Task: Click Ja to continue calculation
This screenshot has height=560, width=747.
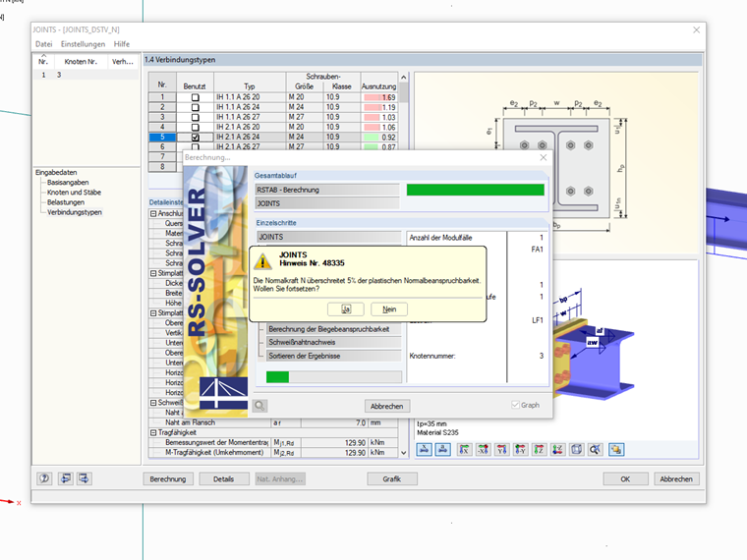Action: [346, 309]
